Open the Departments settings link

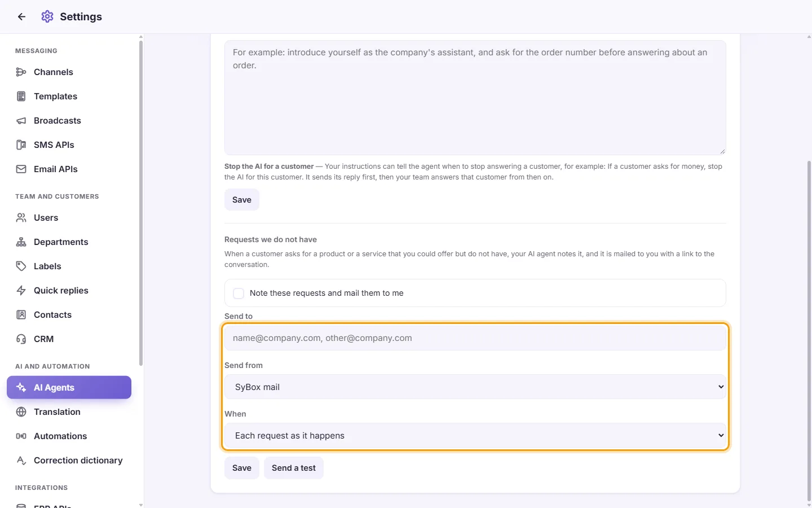(69, 242)
